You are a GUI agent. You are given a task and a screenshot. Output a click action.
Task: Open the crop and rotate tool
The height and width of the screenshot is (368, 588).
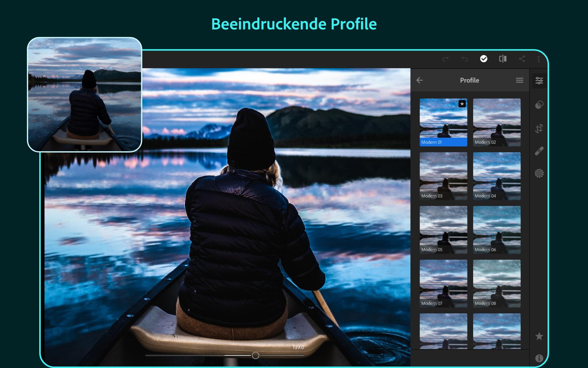point(540,128)
